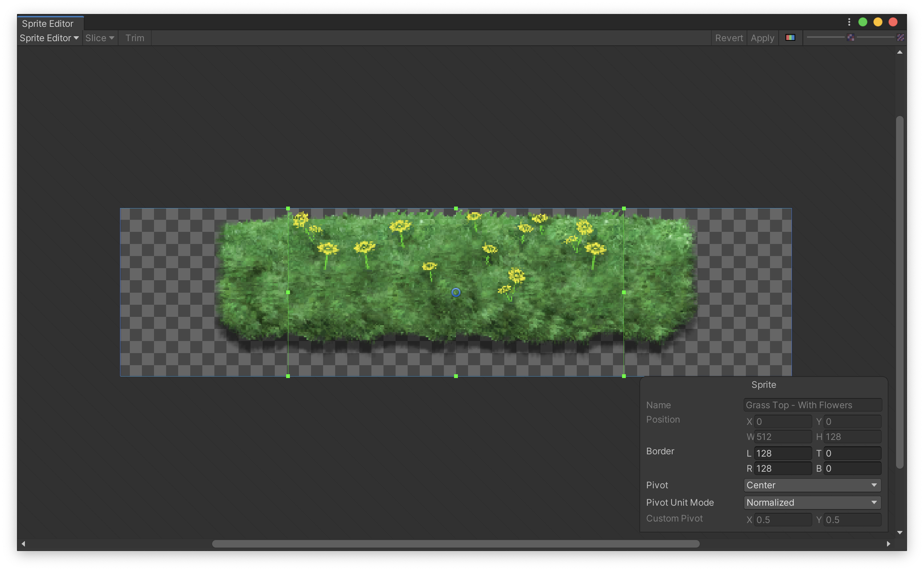This screenshot has width=924, height=571.
Task: Click the mip level slider thumb in toolbar
Action: 850,37
